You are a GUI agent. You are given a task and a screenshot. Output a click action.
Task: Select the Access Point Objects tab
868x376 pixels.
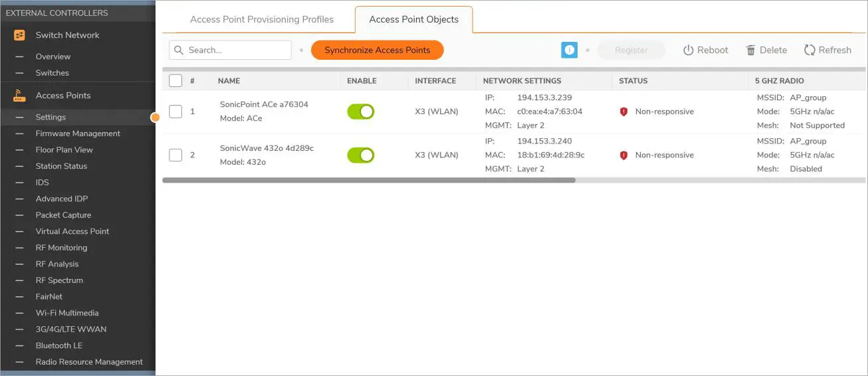pos(414,19)
